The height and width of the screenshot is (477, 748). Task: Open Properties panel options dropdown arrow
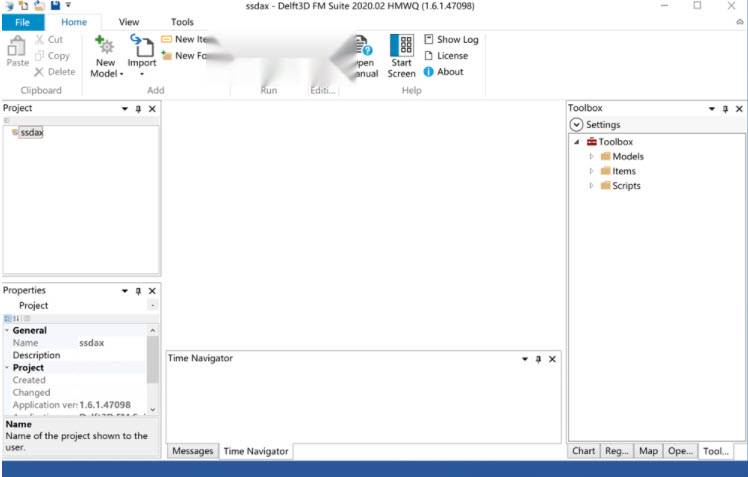click(x=125, y=291)
